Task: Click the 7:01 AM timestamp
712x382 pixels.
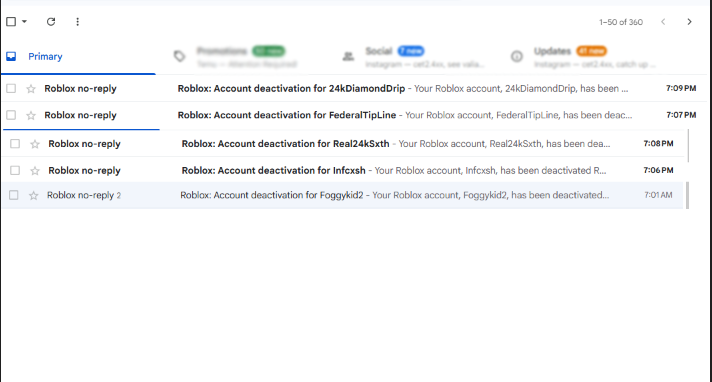Action: (658, 195)
